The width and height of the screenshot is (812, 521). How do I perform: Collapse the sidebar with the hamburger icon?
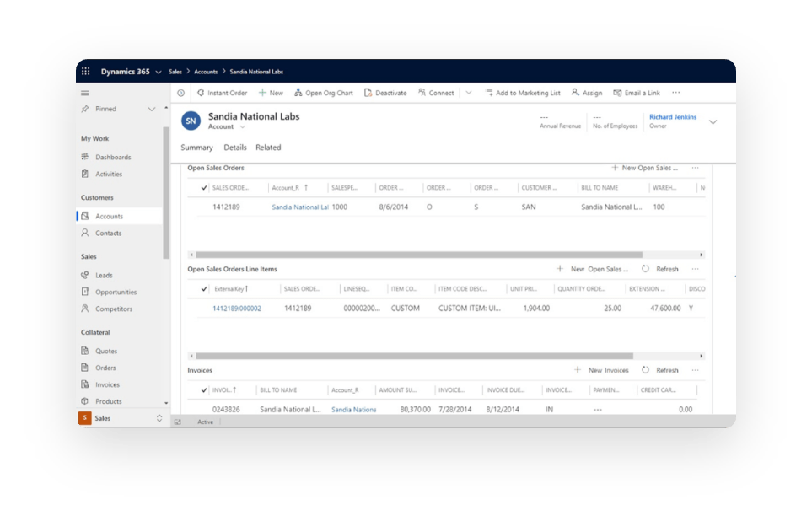[85, 94]
